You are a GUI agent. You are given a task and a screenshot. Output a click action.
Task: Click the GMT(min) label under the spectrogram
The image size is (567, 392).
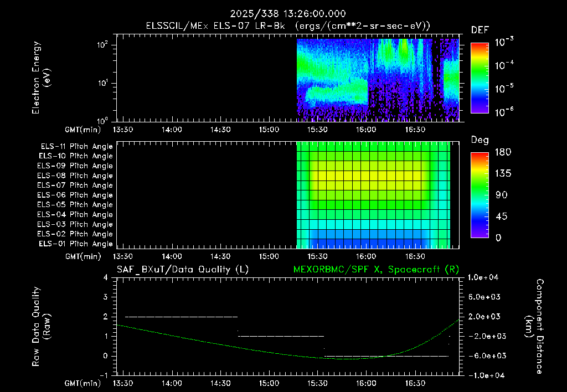coord(83,130)
